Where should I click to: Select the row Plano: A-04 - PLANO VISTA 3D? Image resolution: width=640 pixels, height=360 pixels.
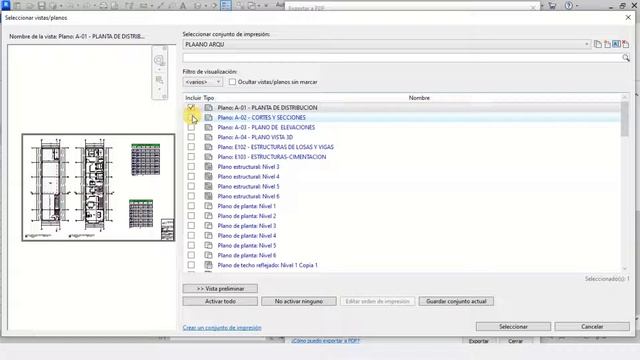402,137
